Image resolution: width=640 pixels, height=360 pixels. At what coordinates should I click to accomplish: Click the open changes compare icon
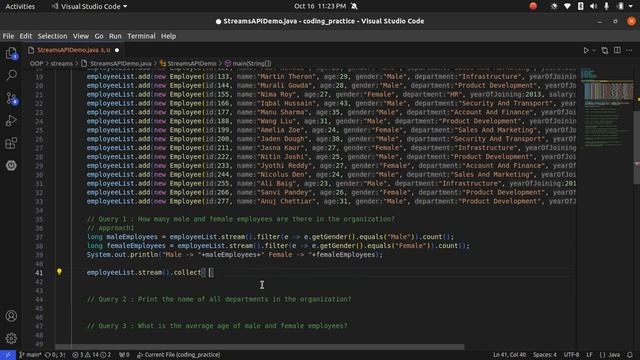[x=604, y=50]
